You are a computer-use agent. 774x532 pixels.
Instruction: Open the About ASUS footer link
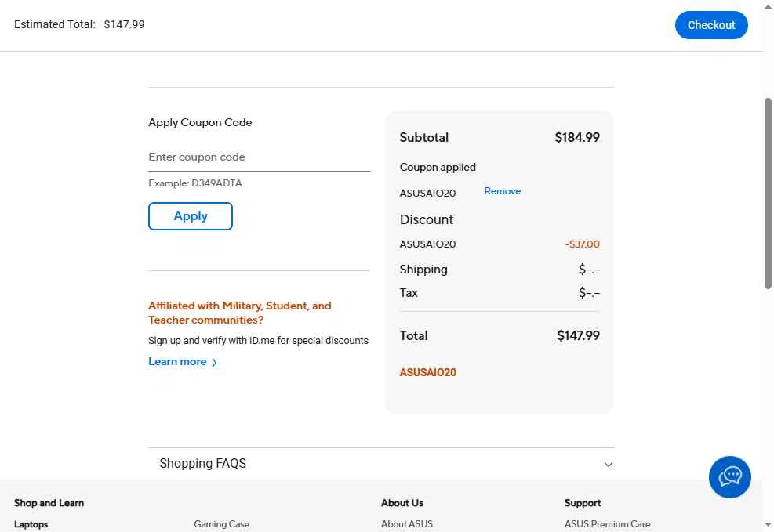407,524
